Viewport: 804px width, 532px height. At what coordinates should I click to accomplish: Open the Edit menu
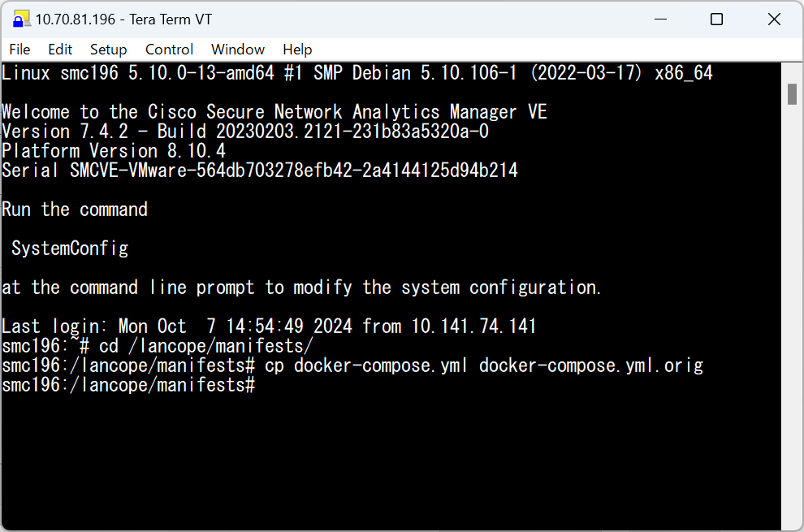point(60,50)
